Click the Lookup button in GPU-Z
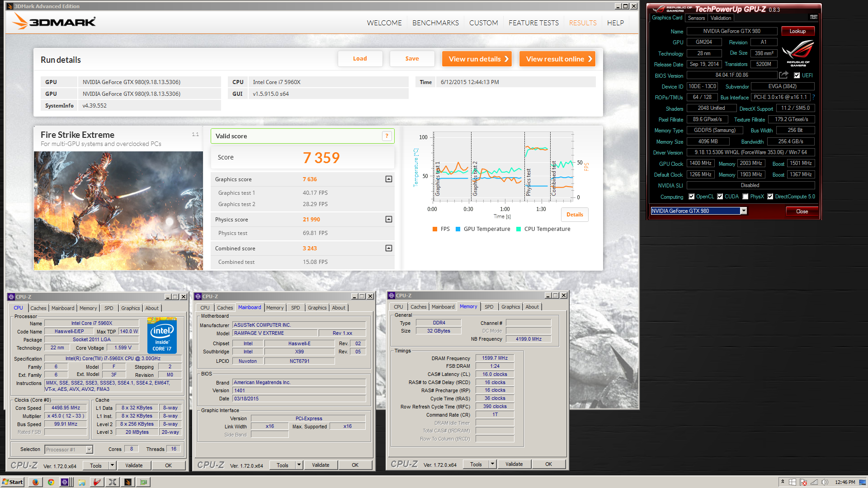 [x=797, y=31]
